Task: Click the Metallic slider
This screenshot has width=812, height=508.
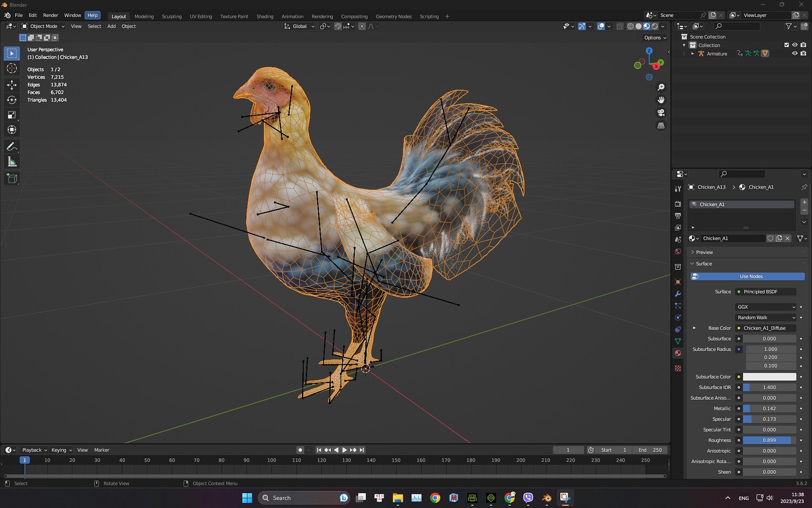Action: tap(769, 408)
